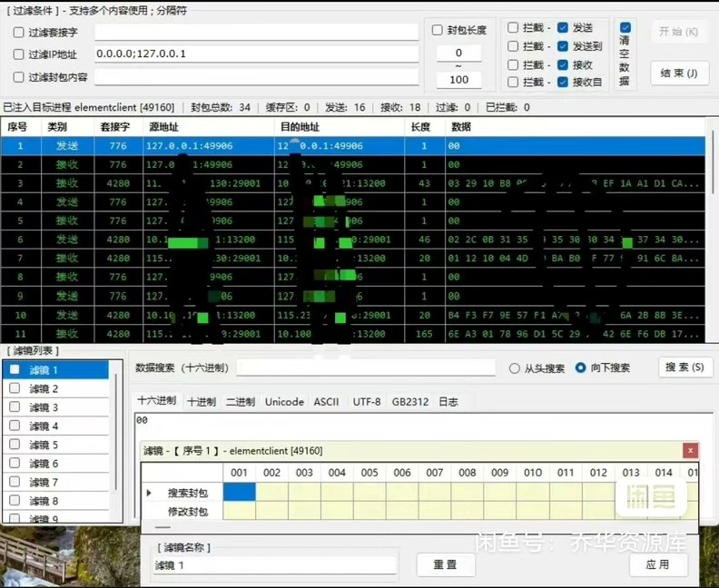This screenshot has width=719, height=588.
Task: Click the 搜索封包 row arrow indicator
Action: tap(149, 493)
